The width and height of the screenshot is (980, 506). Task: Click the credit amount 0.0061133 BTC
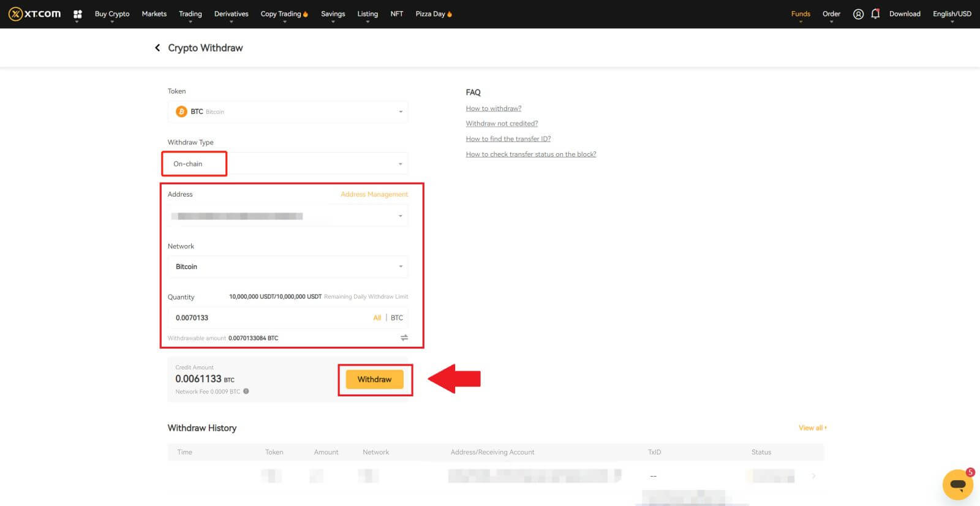point(205,379)
